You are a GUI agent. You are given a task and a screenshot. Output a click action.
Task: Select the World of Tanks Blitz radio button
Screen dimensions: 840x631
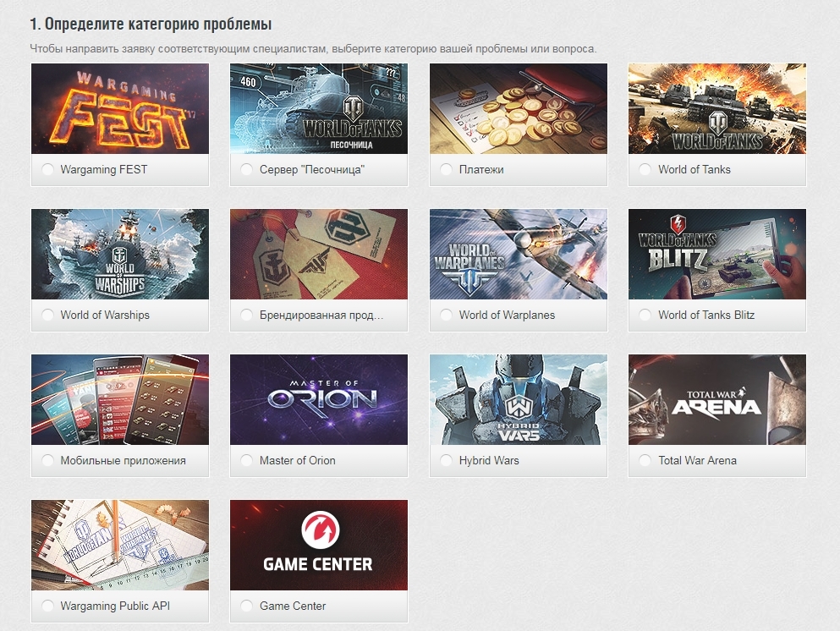[645, 315]
